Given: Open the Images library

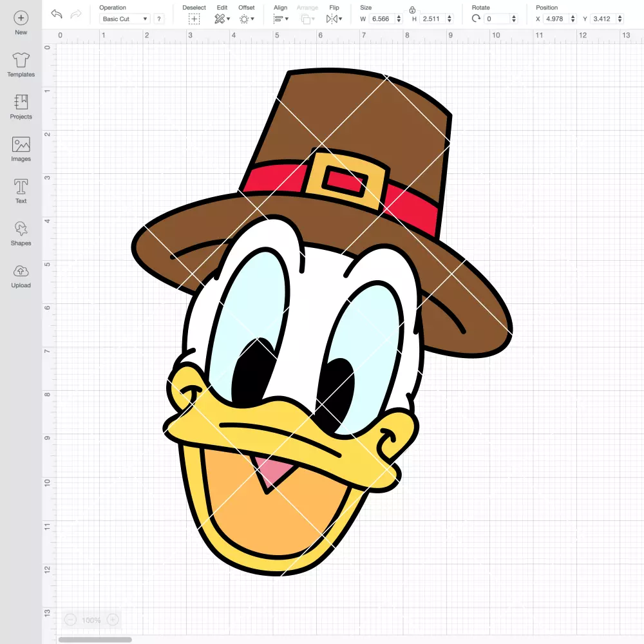Looking at the screenshot, I should [x=21, y=149].
